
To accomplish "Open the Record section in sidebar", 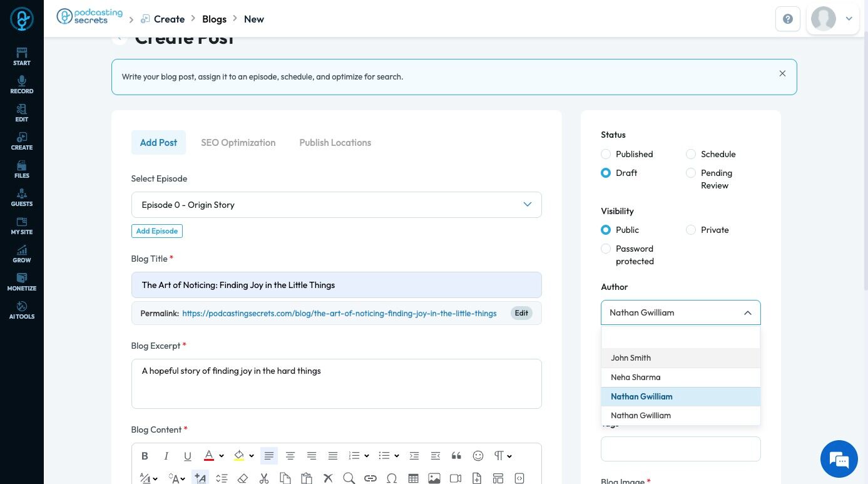I will pyautogui.click(x=22, y=85).
